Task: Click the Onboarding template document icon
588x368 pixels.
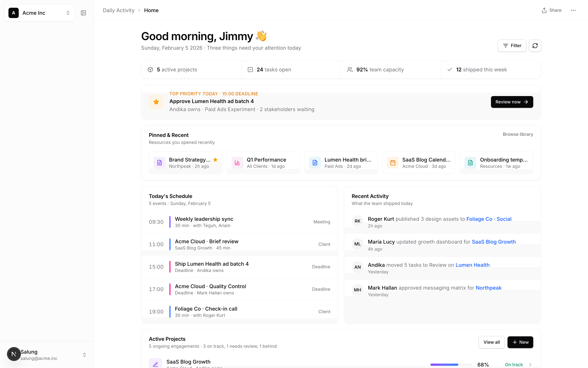Action: [x=470, y=163]
